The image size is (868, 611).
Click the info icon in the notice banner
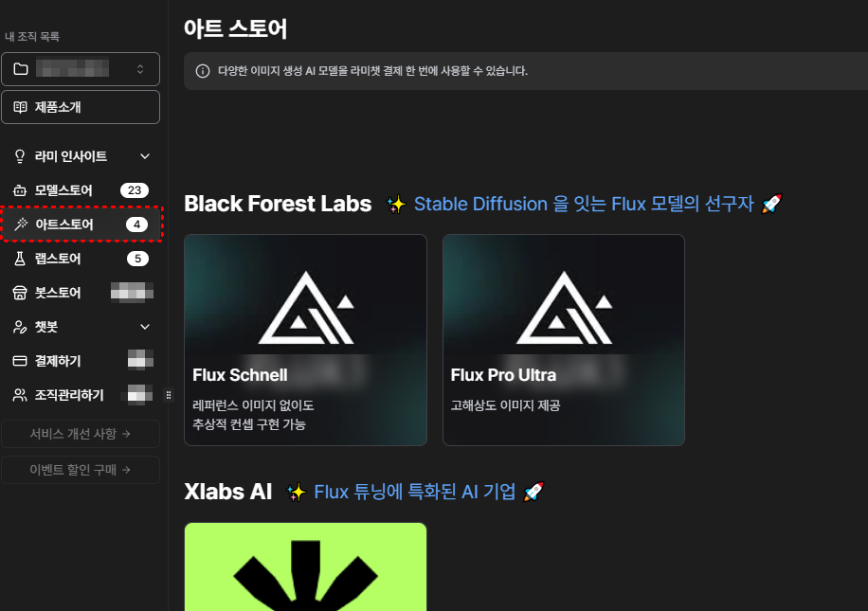(x=203, y=71)
